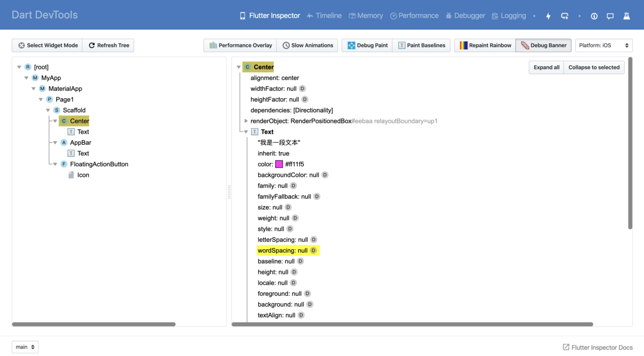Click the T icon of Text under Center
Viewport: 644px width, 356px height.
click(71, 132)
